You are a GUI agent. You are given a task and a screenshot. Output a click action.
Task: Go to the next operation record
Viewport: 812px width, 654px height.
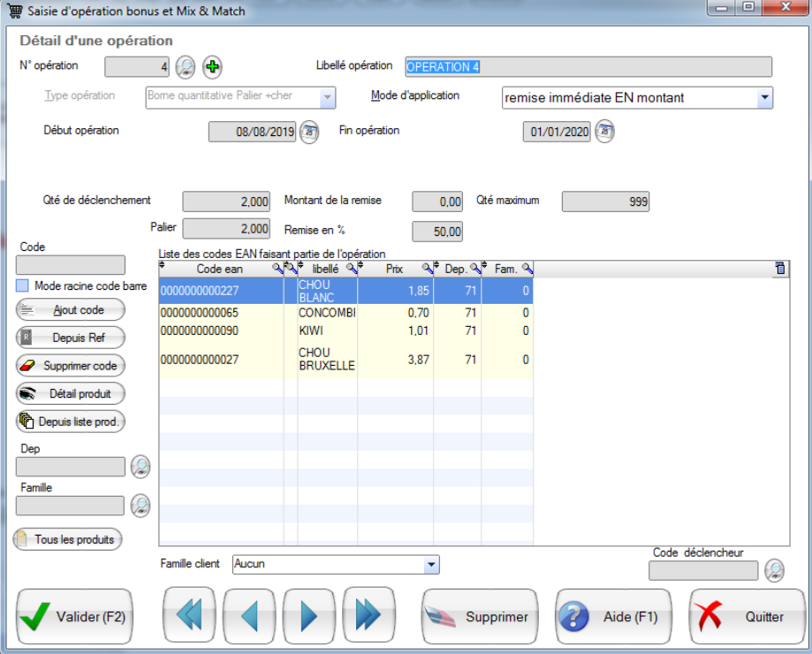(x=308, y=616)
